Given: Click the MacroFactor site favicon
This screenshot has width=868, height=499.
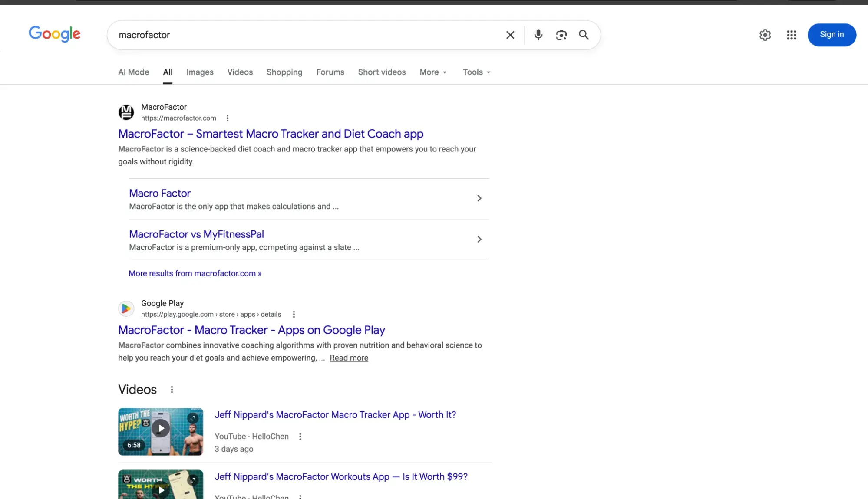Looking at the screenshot, I should [x=126, y=112].
